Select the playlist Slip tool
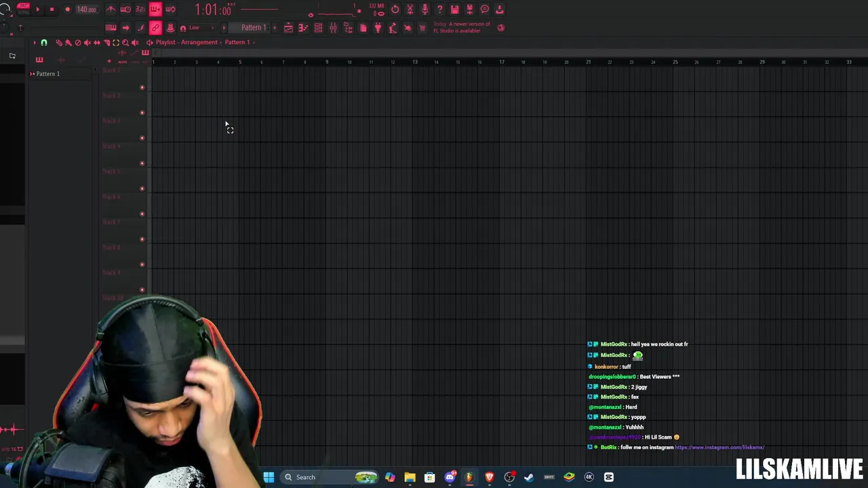868x488 pixels. (x=97, y=43)
